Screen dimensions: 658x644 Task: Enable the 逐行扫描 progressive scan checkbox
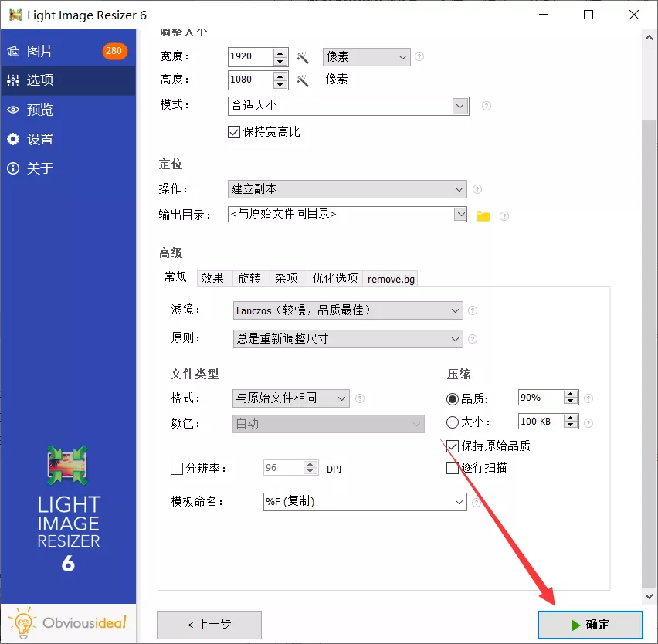453,468
